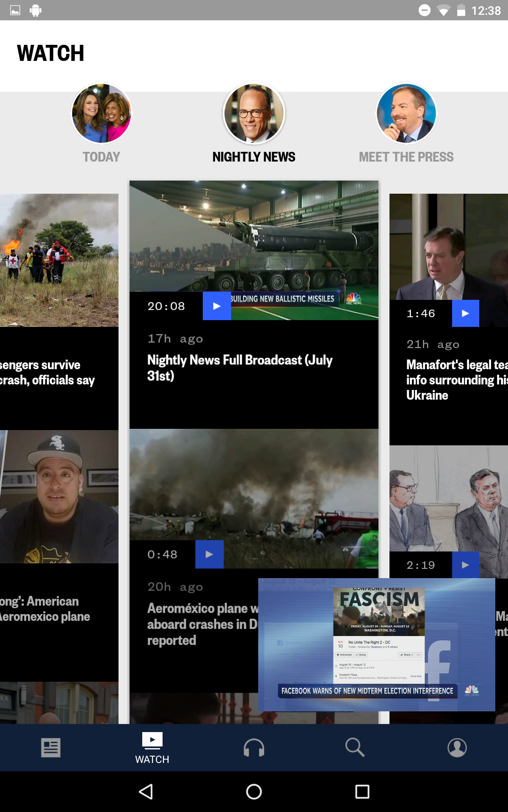This screenshot has height=812, width=508.
Task: Tap the '21h ago' timestamp
Action: tap(433, 344)
